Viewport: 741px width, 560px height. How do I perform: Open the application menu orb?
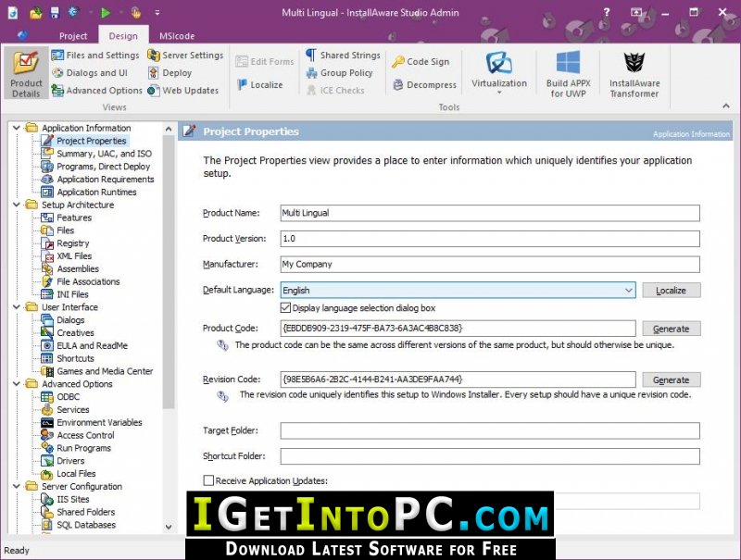pos(22,35)
